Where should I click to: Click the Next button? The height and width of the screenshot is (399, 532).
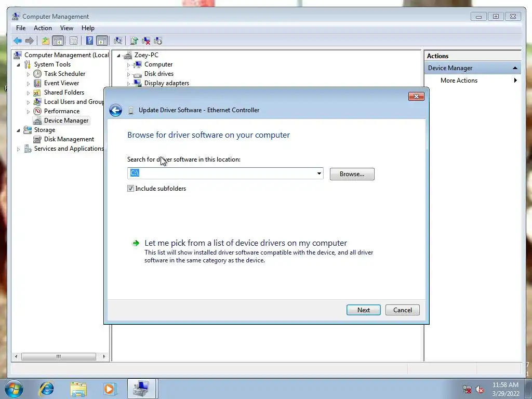(363, 310)
